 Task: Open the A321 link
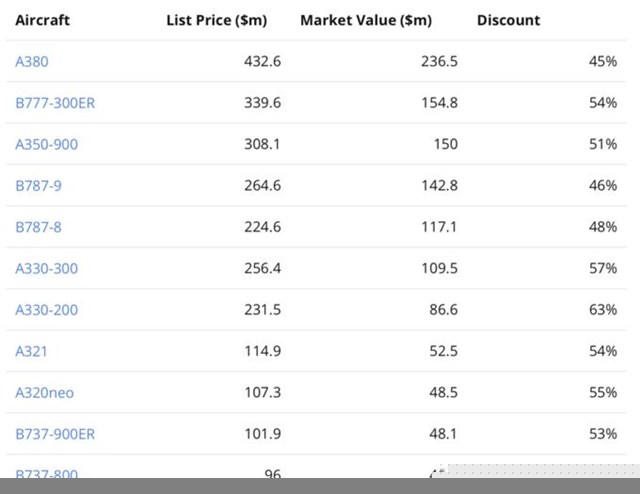31,352
